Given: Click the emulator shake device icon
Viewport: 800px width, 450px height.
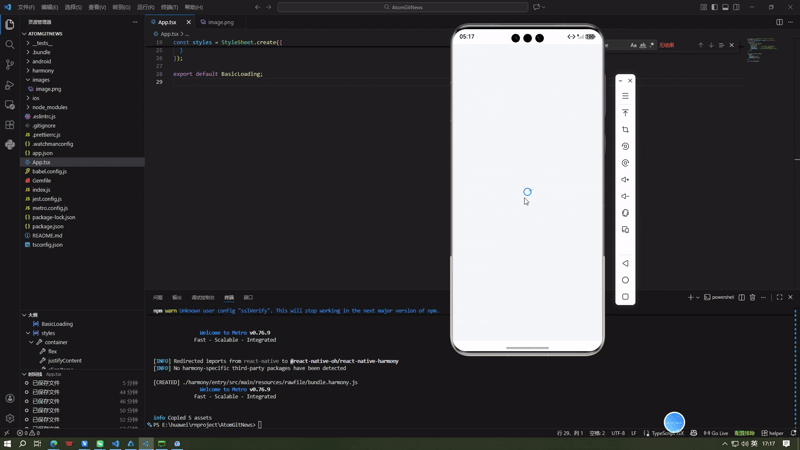Looking at the screenshot, I should [x=625, y=213].
